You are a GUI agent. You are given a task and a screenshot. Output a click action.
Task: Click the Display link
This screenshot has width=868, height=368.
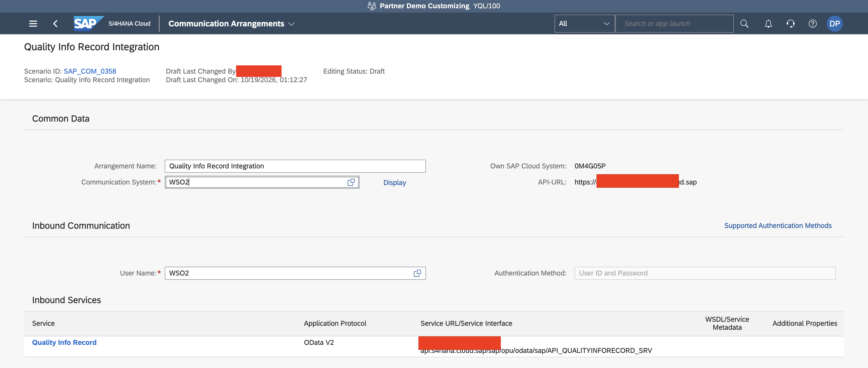click(x=395, y=182)
